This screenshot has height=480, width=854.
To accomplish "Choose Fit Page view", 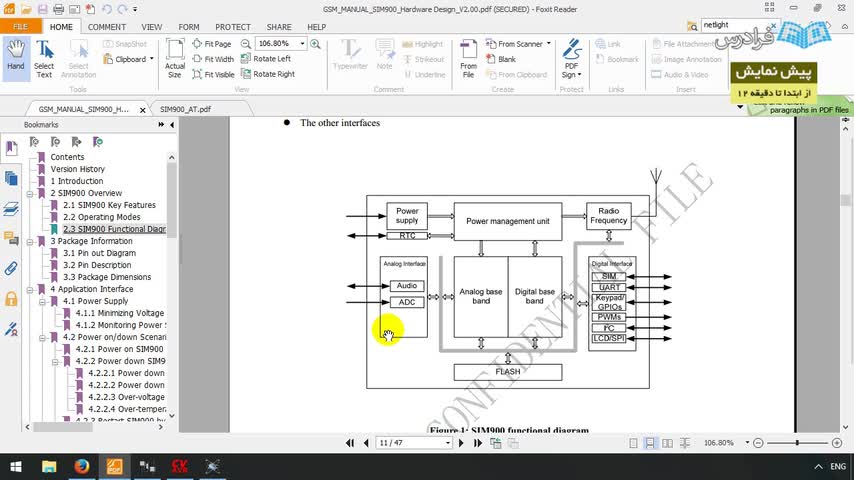I will [x=212, y=44].
